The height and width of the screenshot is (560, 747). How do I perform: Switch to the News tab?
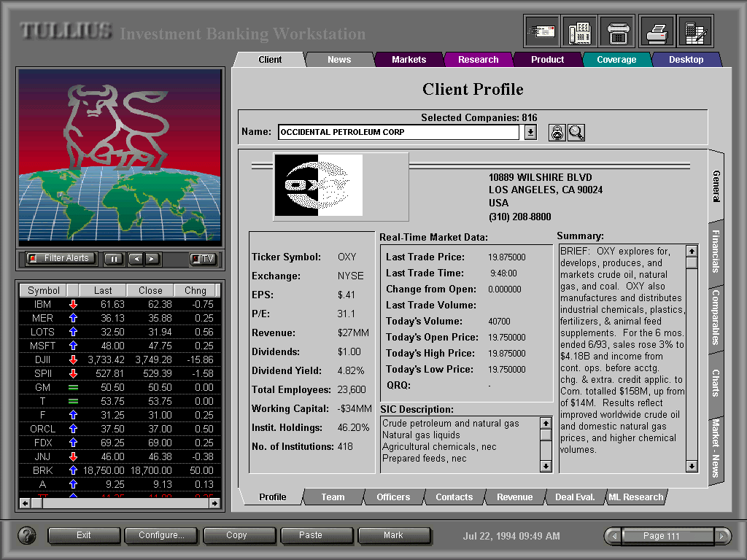tap(339, 60)
